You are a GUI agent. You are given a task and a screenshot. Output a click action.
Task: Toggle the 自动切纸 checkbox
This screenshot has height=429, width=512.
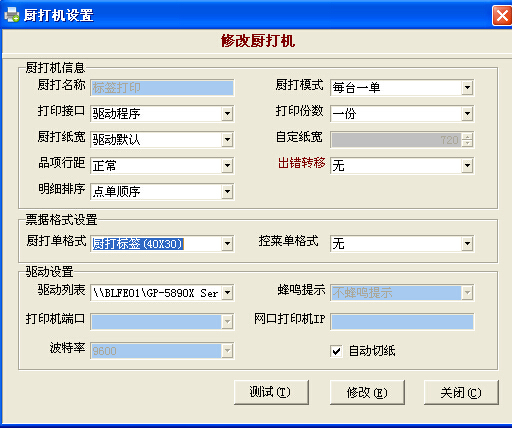[x=336, y=351]
